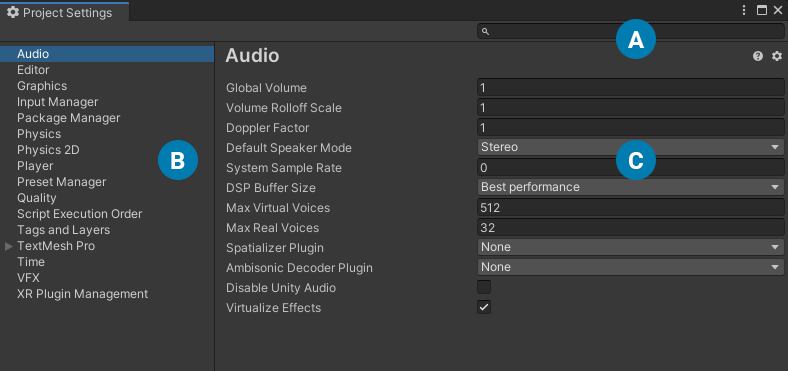Open the Audio settings gear menu
Screen dimensions: 788x371
(777, 56)
